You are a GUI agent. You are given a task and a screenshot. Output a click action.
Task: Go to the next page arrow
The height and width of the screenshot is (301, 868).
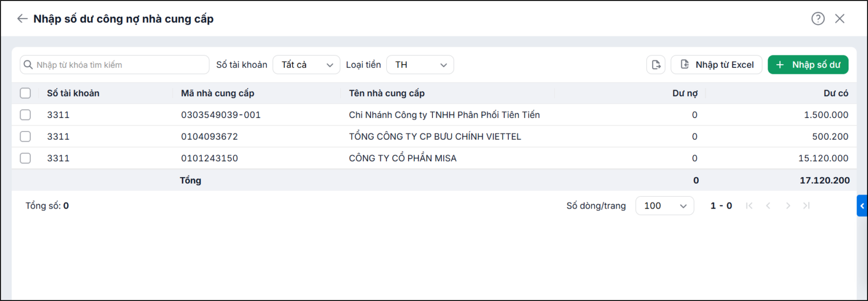coord(788,206)
